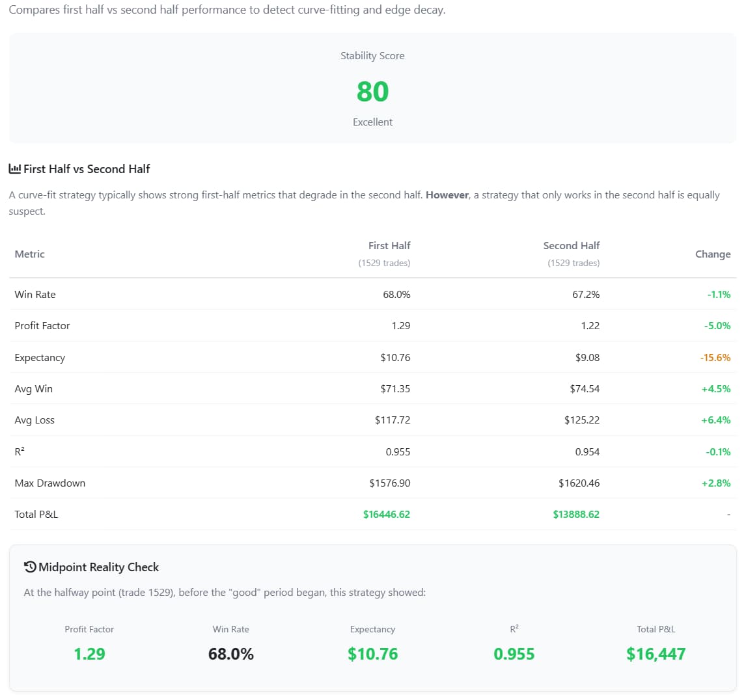Click the avg loss change +6.4%

click(716, 420)
